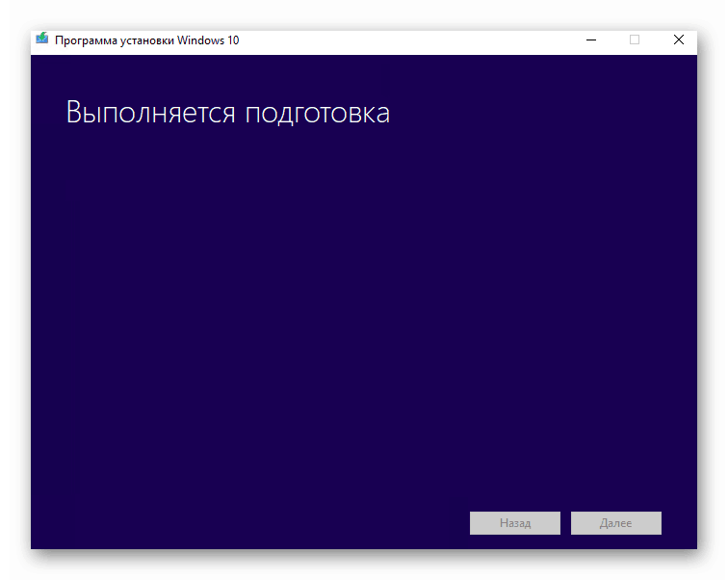Click the disabled maximize button
728x580 pixels.
click(635, 40)
